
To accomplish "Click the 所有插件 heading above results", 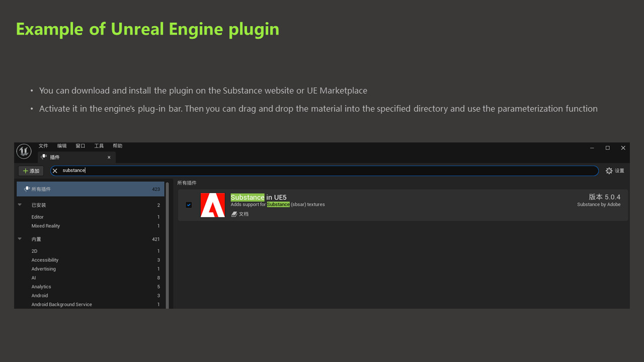I will (x=187, y=183).
